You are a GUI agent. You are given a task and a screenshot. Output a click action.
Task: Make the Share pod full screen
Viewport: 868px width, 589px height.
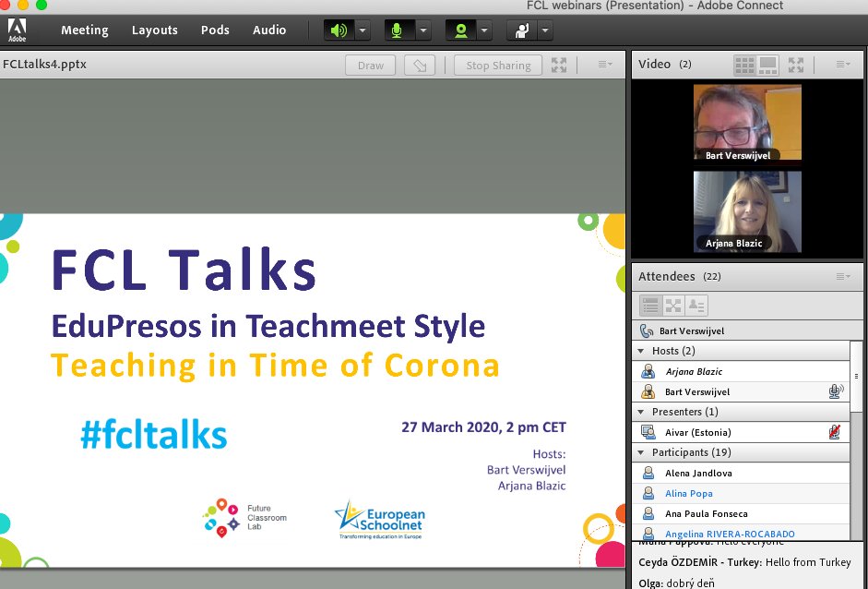[559, 66]
